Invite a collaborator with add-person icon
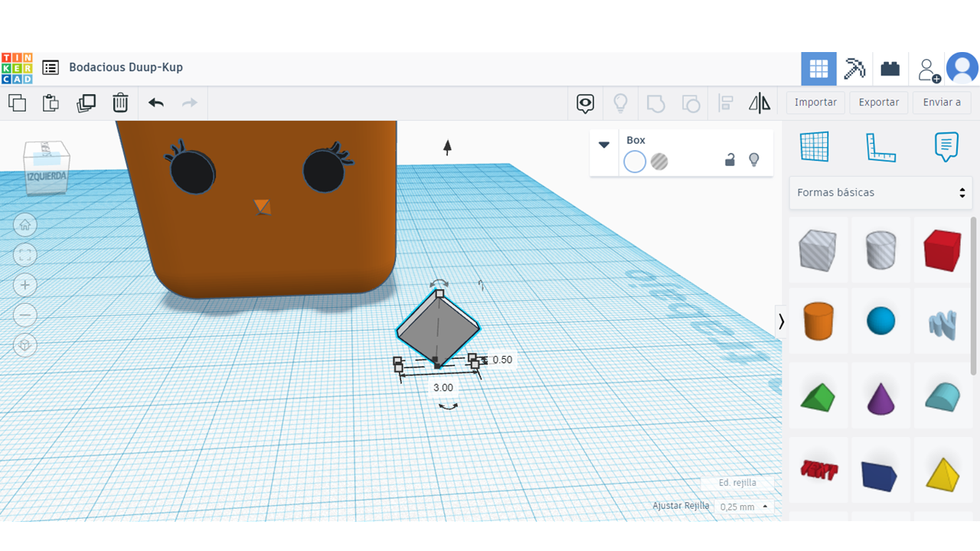Screen dimensions: 980x551 (x=929, y=70)
